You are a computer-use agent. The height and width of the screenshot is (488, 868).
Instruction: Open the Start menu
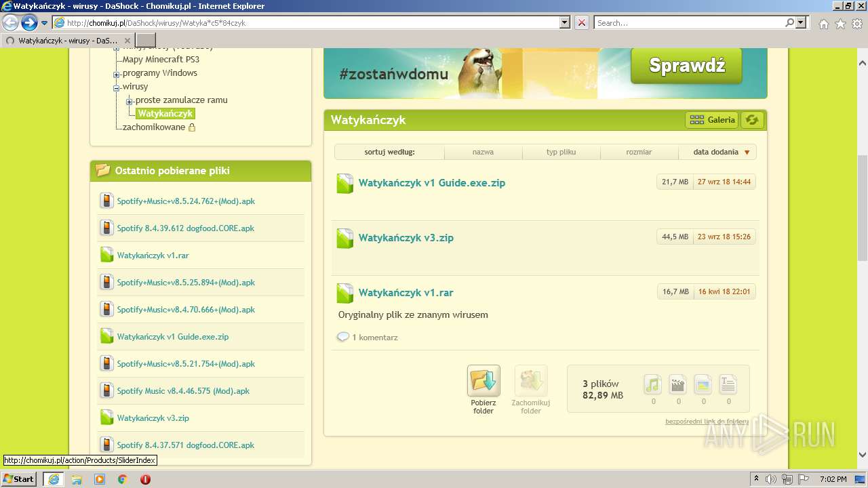coord(19,479)
